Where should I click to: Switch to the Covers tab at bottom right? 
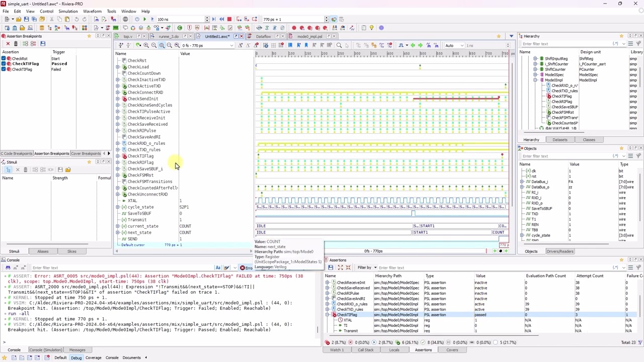coord(452,350)
